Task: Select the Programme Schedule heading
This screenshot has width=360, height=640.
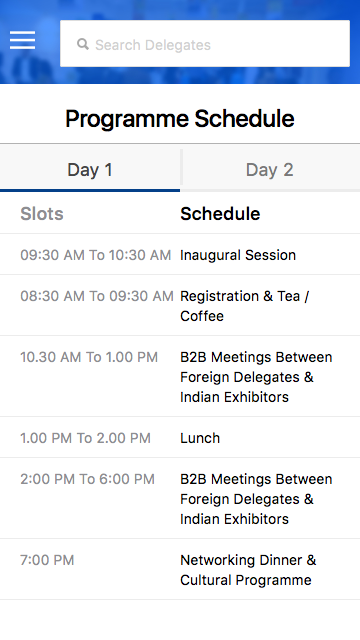Action: coord(180,119)
